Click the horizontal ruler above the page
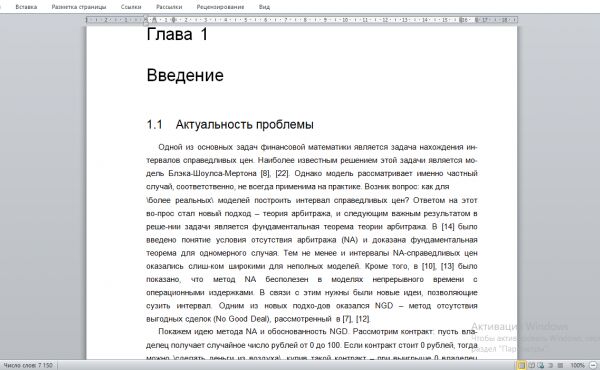 (x=302, y=20)
